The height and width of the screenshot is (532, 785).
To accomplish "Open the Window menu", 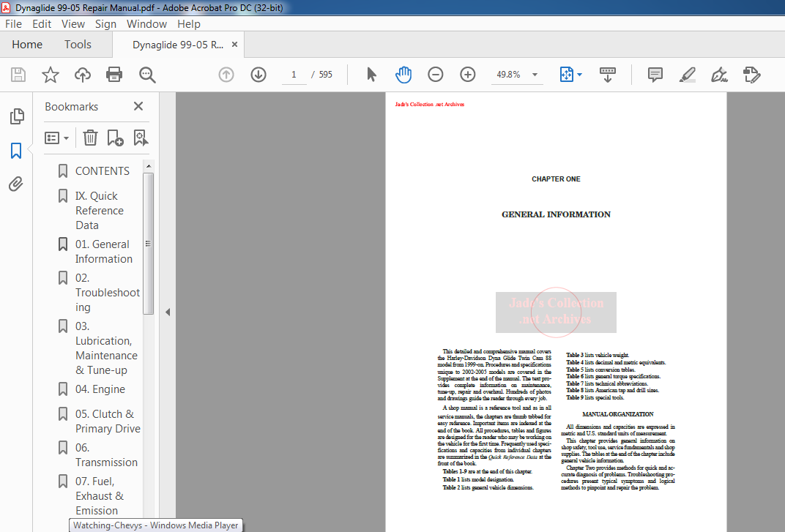I will tap(146, 24).
